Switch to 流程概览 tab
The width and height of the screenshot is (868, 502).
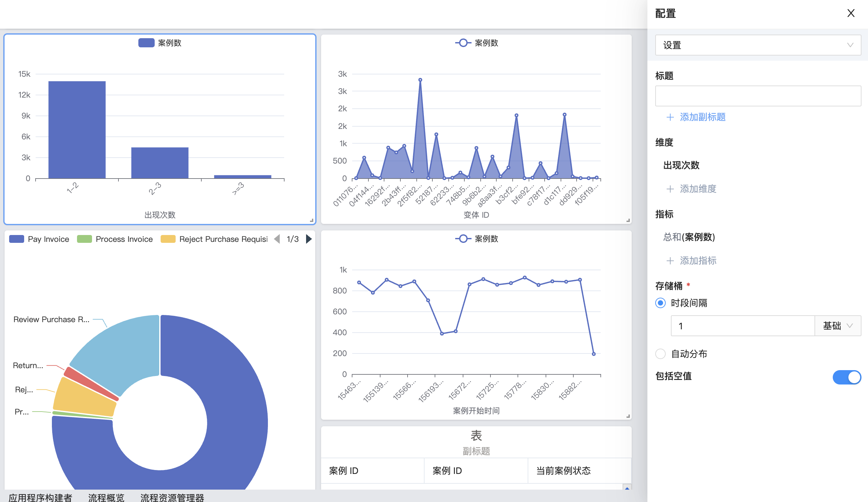pyautogui.click(x=106, y=497)
